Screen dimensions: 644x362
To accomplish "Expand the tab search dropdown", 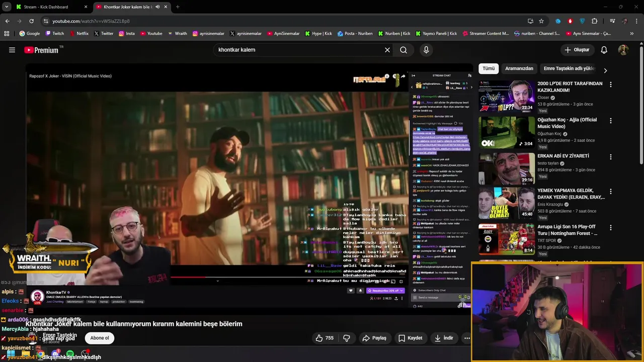I will tap(7, 7).
